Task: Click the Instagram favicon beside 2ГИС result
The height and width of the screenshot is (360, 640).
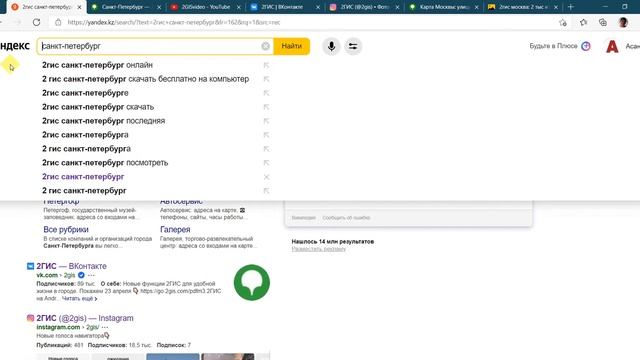Action: click(30, 318)
